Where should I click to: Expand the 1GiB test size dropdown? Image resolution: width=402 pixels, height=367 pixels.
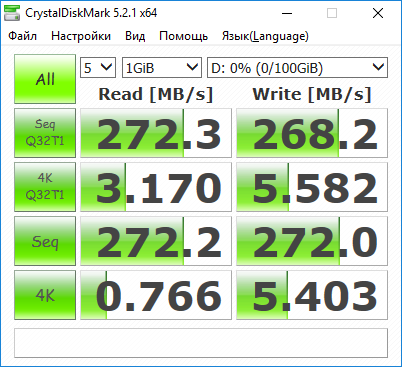coord(162,68)
